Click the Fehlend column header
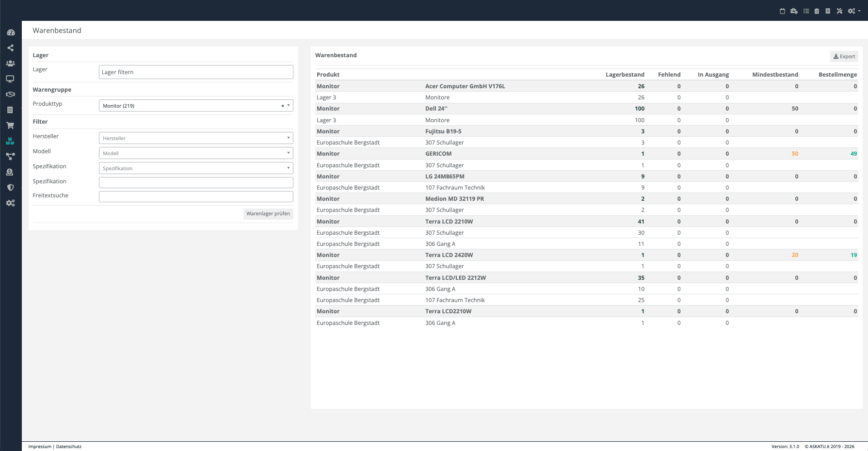 pos(669,75)
